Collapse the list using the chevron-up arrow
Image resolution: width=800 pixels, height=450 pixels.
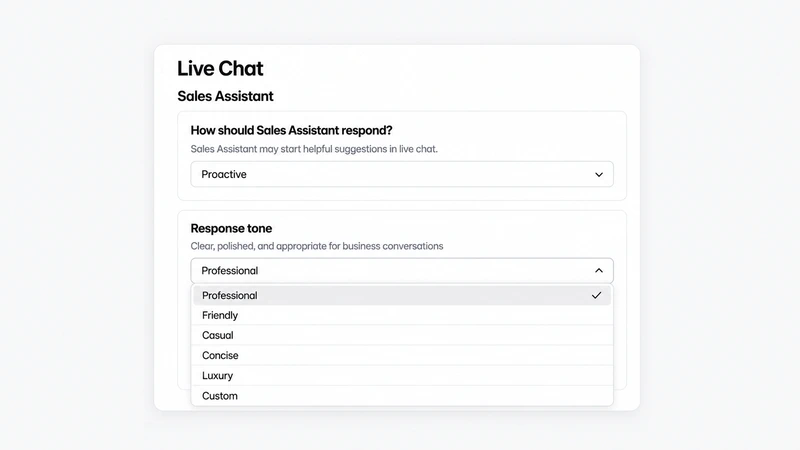coord(599,270)
